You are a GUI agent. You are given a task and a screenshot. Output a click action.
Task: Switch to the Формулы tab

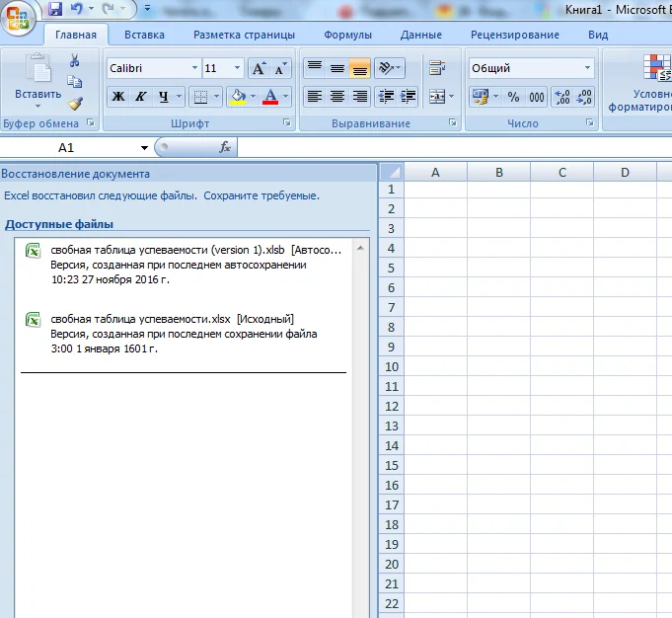347,35
